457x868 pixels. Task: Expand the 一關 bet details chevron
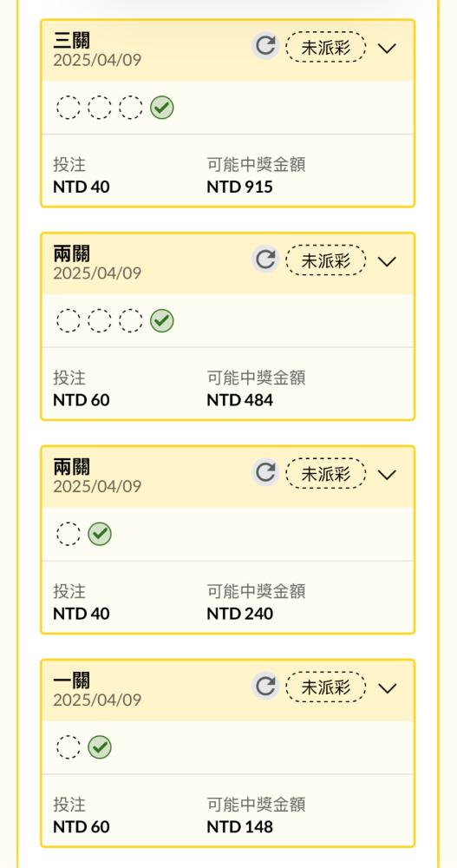click(x=387, y=688)
